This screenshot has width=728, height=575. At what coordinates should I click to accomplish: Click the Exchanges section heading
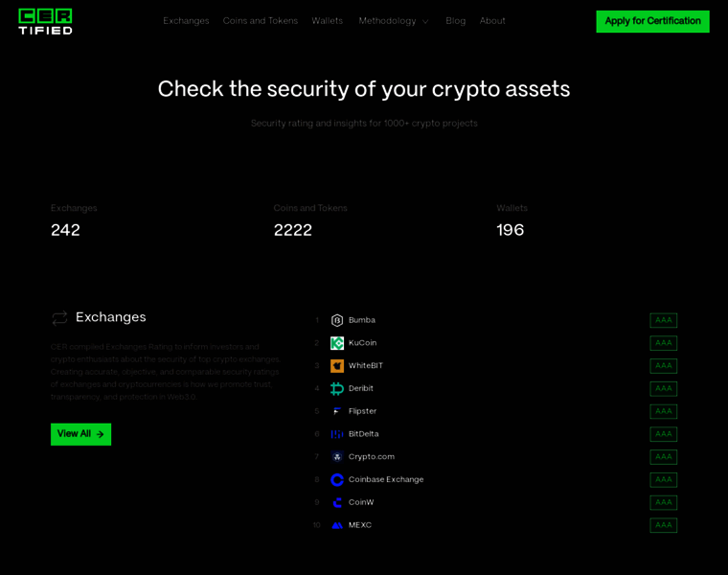point(111,317)
